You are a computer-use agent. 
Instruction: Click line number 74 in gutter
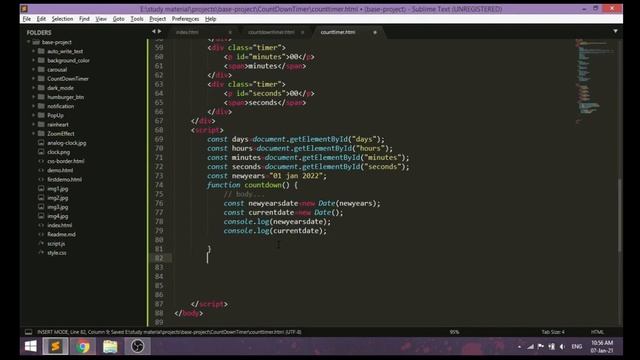coord(159,185)
